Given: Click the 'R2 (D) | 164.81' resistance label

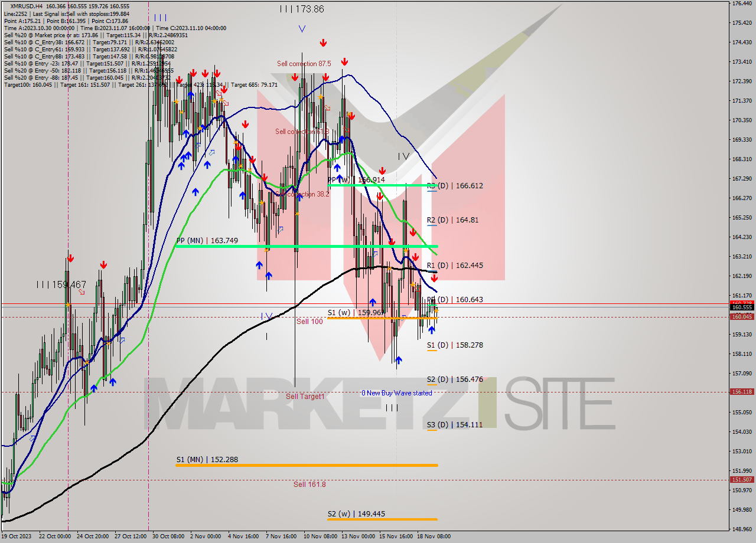Looking at the screenshot, I should pyautogui.click(x=453, y=220).
